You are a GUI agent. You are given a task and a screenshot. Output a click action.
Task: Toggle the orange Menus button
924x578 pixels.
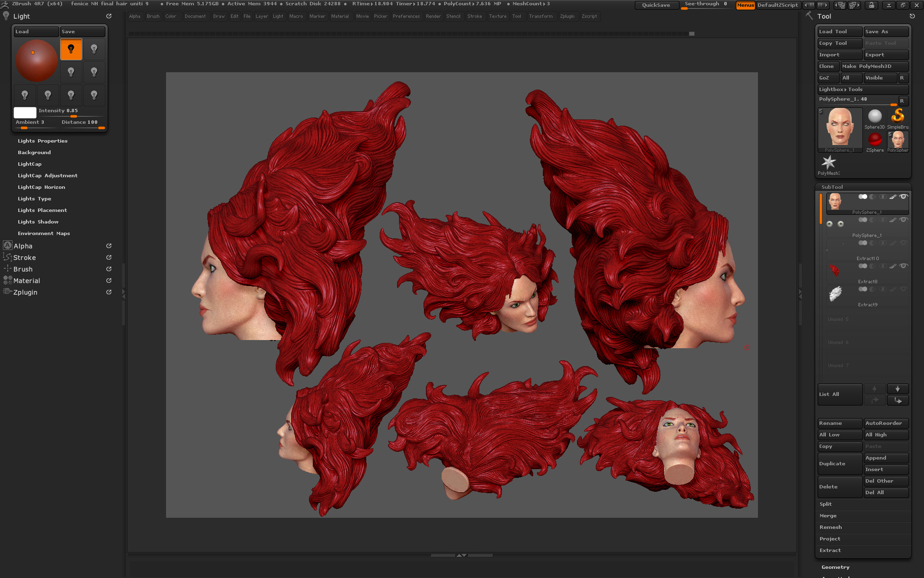[x=745, y=5]
